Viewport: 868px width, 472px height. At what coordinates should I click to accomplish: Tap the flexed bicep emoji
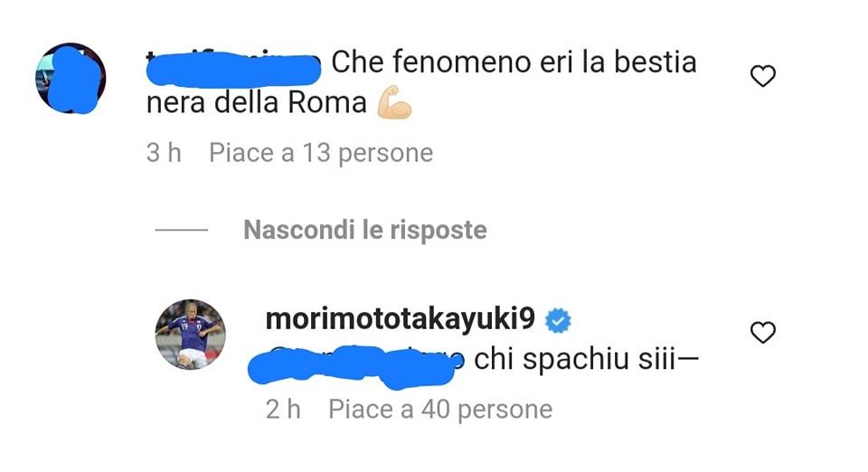(394, 103)
